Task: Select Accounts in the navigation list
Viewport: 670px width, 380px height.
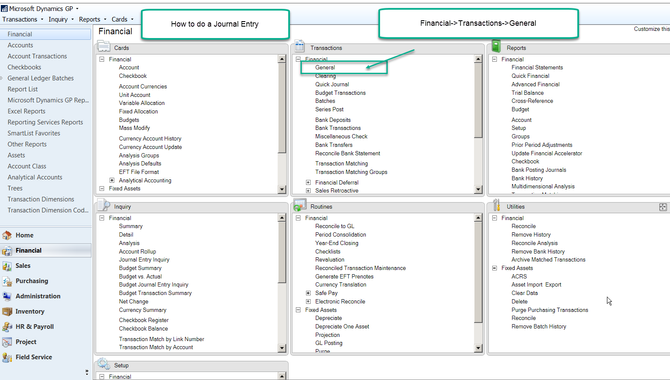Action: pyautogui.click(x=20, y=45)
